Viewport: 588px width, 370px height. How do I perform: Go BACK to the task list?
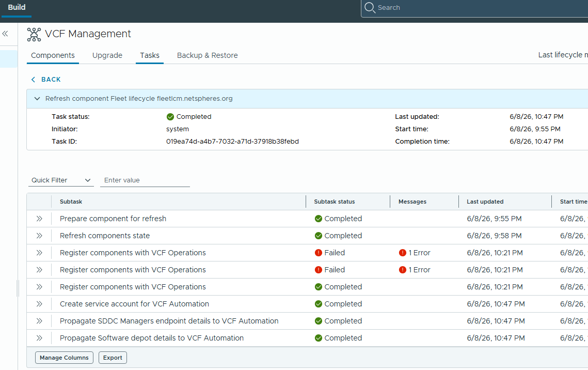pyautogui.click(x=46, y=80)
